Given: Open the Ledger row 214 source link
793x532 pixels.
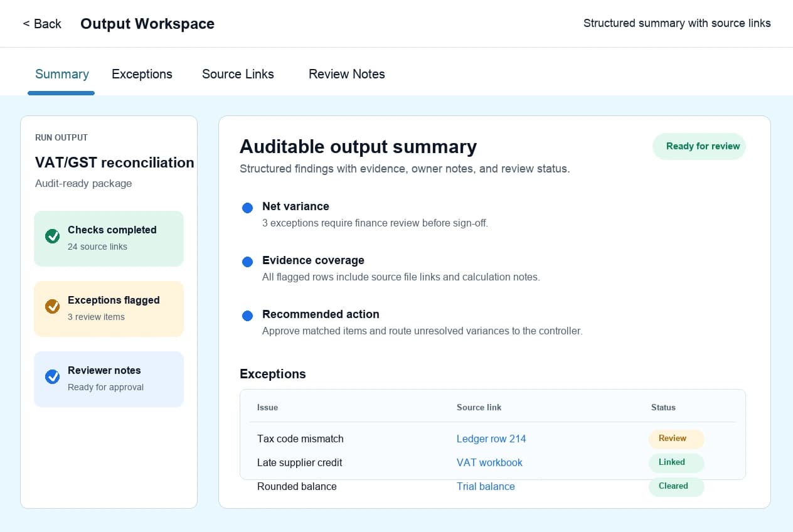Looking at the screenshot, I should [x=491, y=439].
